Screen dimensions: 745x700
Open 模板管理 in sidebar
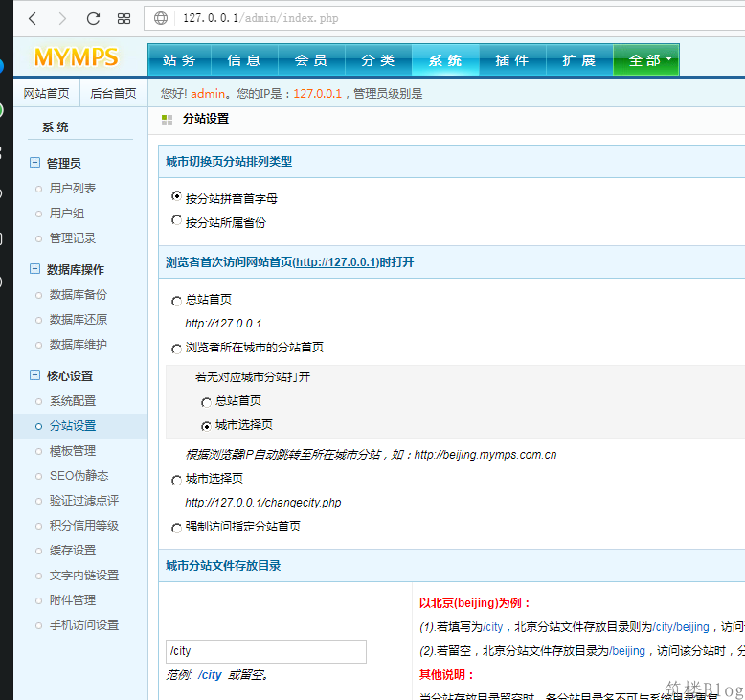(73, 450)
